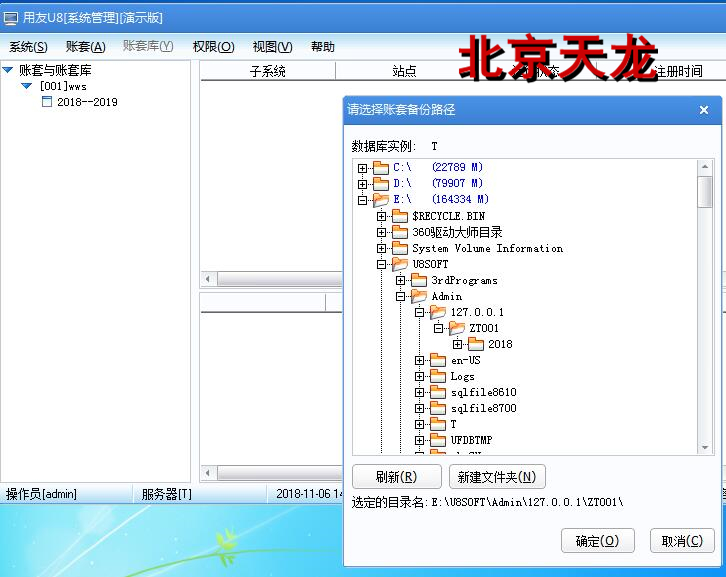This screenshot has width=726, height=577.
Task: Collapse the Admin folder node
Action: [400, 296]
